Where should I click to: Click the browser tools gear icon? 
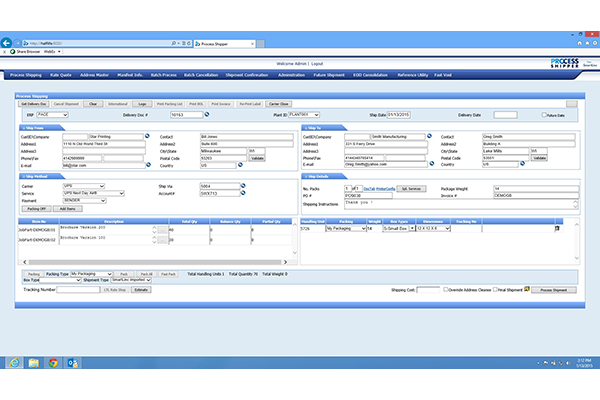(595, 43)
